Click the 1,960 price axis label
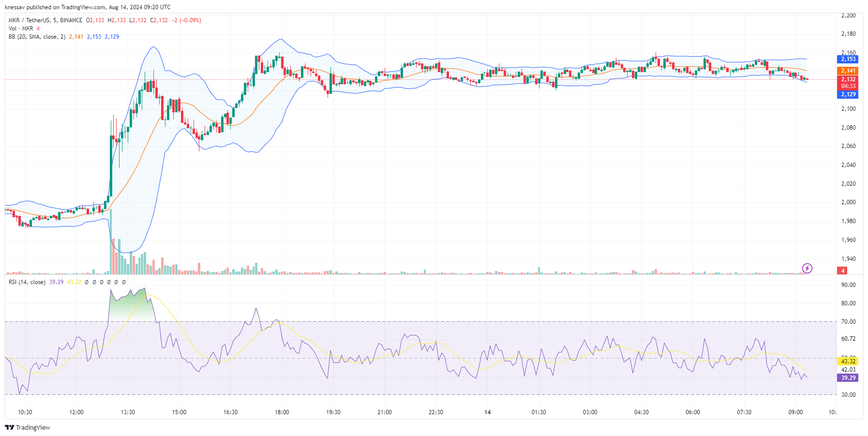This screenshot has height=436, width=868. 848,240
